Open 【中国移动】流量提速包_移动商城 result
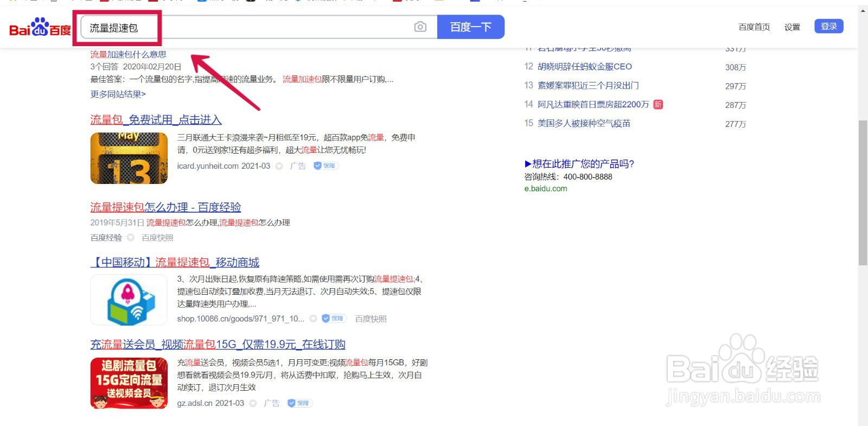The image size is (868, 426). (x=175, y=262)
